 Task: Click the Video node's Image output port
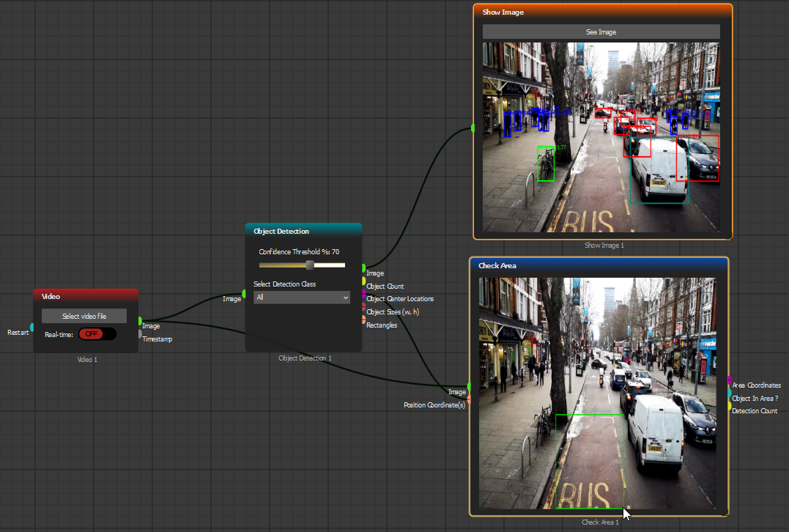(140, 321)
